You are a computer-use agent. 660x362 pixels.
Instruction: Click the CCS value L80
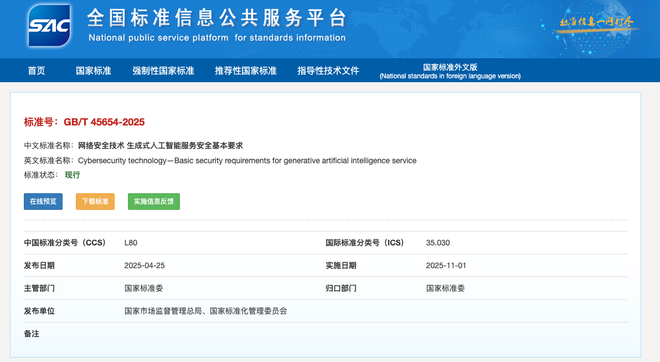(131, 243)
